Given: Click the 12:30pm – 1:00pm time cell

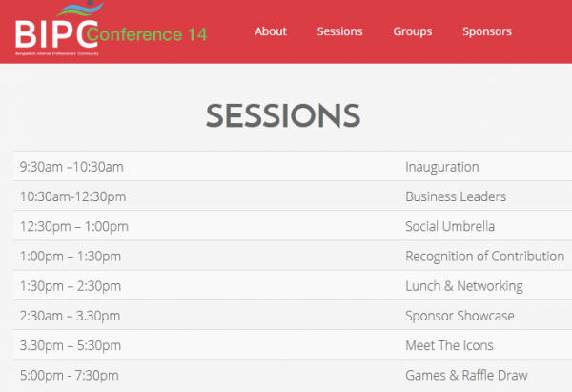Looking at the screenshot, I should pos(73,226).
